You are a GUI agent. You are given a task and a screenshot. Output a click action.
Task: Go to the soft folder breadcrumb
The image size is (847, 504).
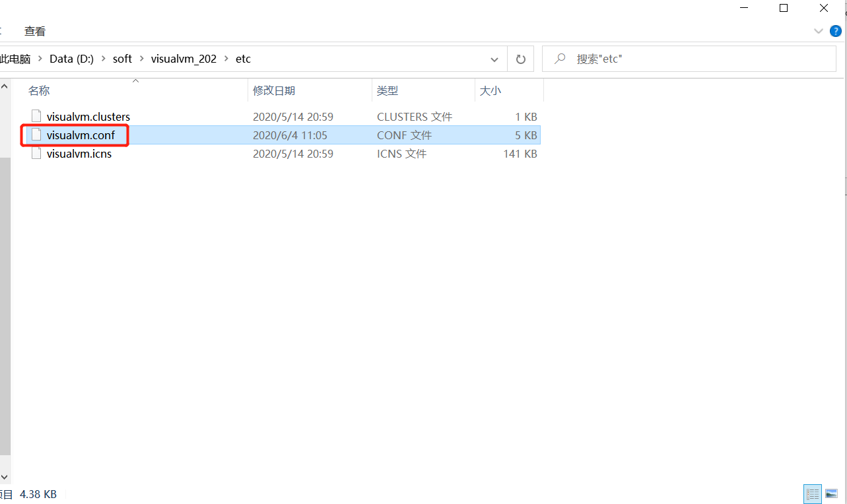tap(122, 59)
